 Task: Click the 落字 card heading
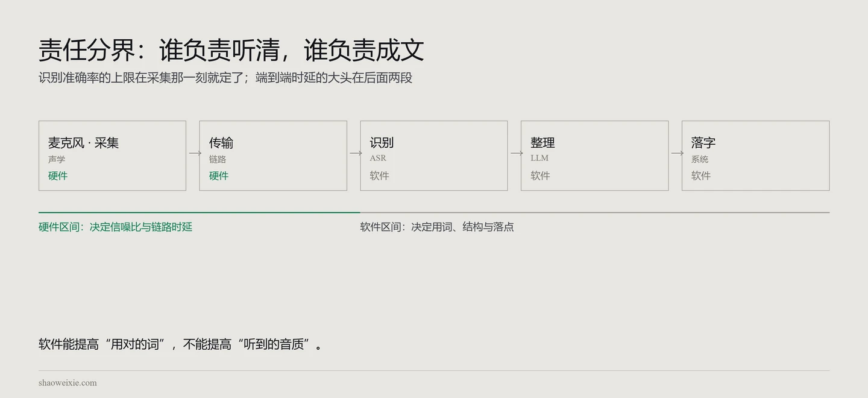point(703,143)
